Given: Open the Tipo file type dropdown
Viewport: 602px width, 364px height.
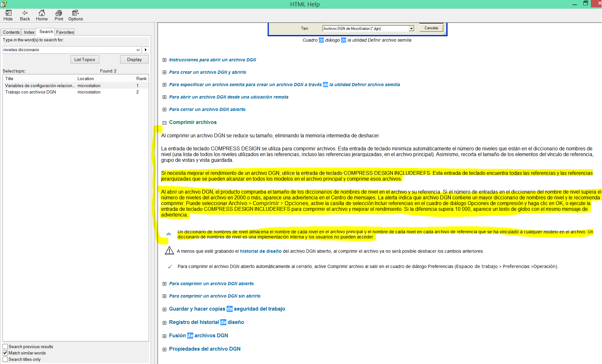Looking at the screenshot, I should click(x=411, y=29).
